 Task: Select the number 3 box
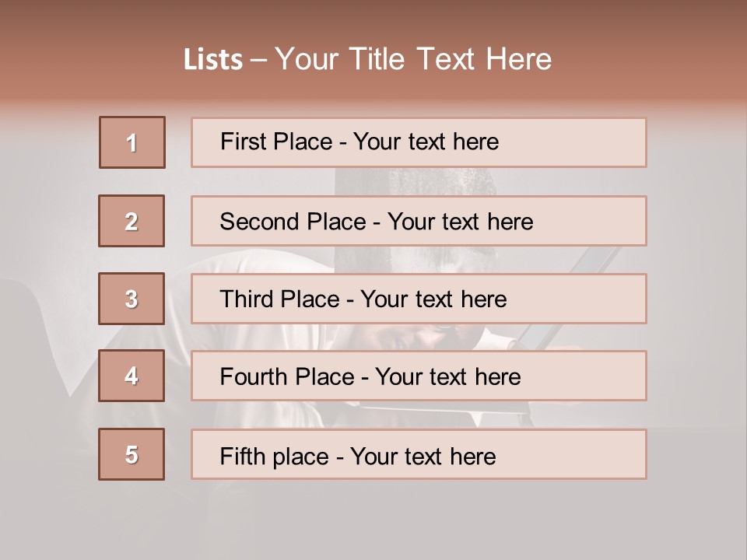coord(132,299)
